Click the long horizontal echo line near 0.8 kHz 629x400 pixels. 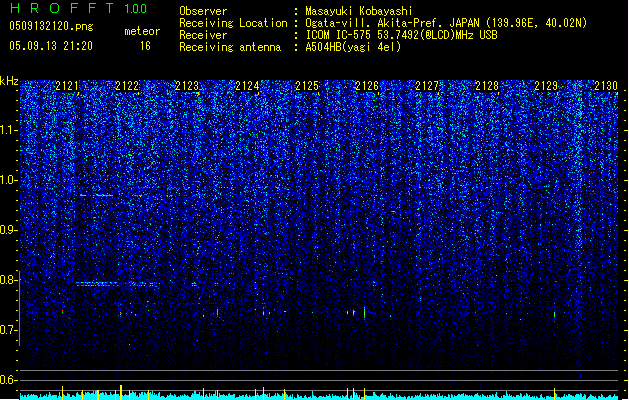click(x=118, y=284)
